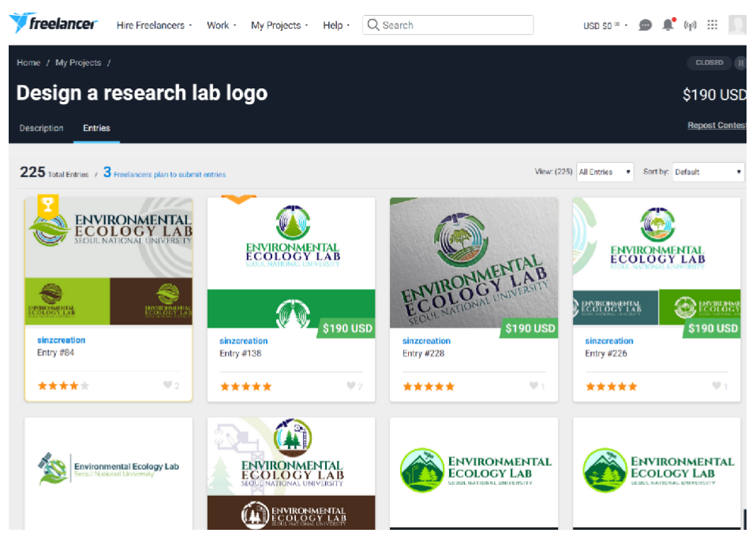
Task: Open the notifications bell
Action: coord(668,24)
